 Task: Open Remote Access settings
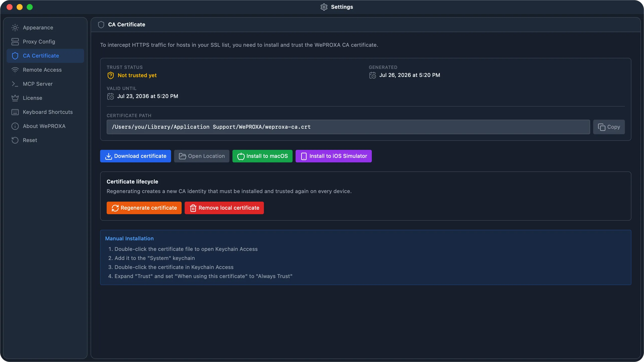click(45, 70)
